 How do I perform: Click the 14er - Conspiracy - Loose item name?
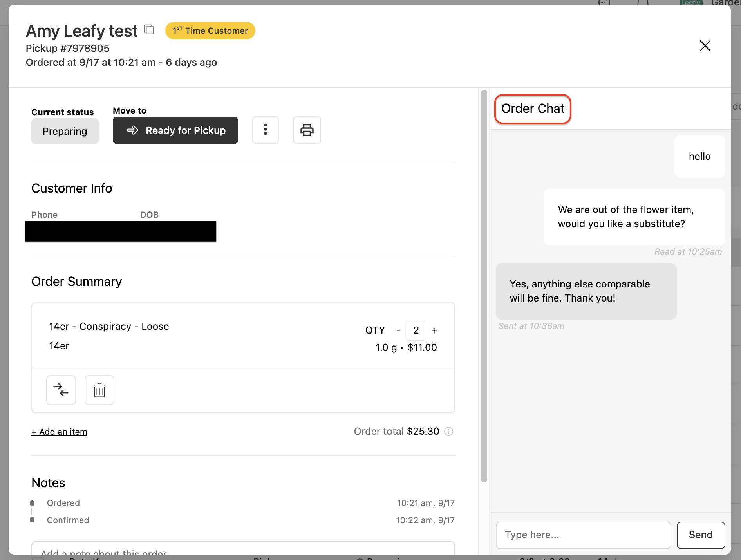click(109, 326)
